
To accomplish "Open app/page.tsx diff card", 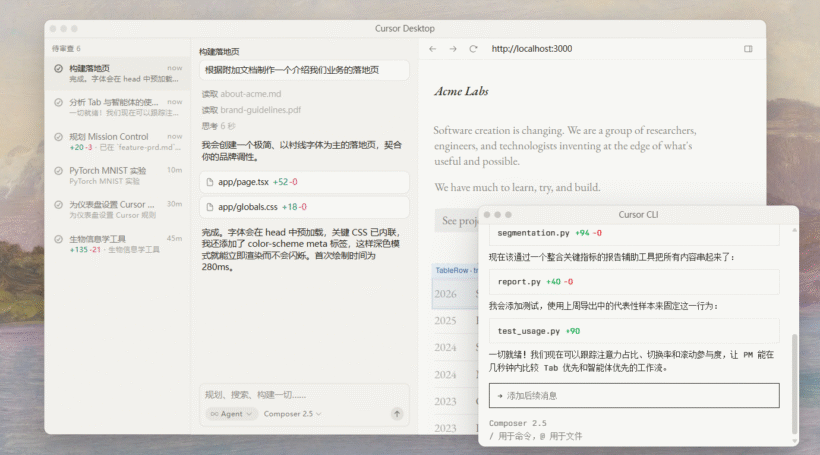I will click(x=304, y=182).
